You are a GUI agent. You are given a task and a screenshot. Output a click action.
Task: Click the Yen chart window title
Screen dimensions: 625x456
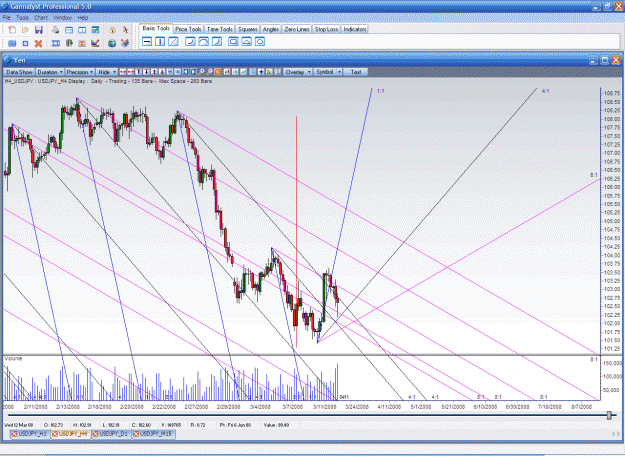(20, 60)
